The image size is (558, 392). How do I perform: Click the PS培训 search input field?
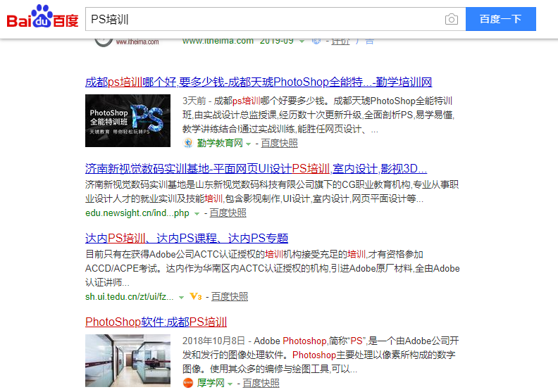[263, 19]
